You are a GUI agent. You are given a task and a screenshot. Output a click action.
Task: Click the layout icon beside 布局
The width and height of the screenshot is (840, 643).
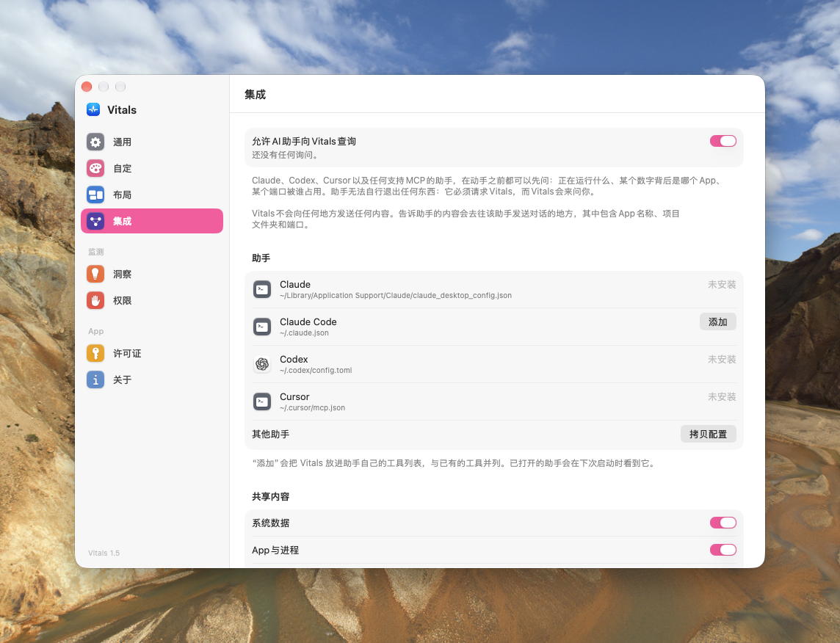click(95, 195)
